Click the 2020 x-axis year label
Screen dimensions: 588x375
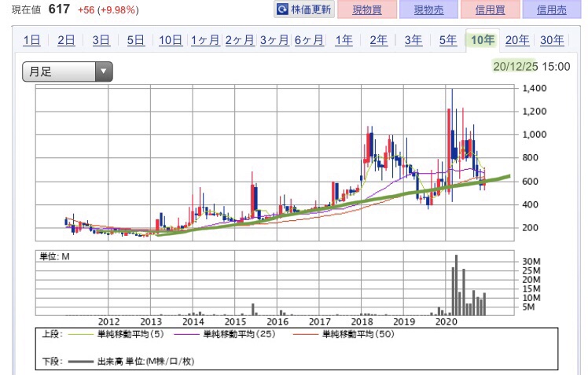446,322
